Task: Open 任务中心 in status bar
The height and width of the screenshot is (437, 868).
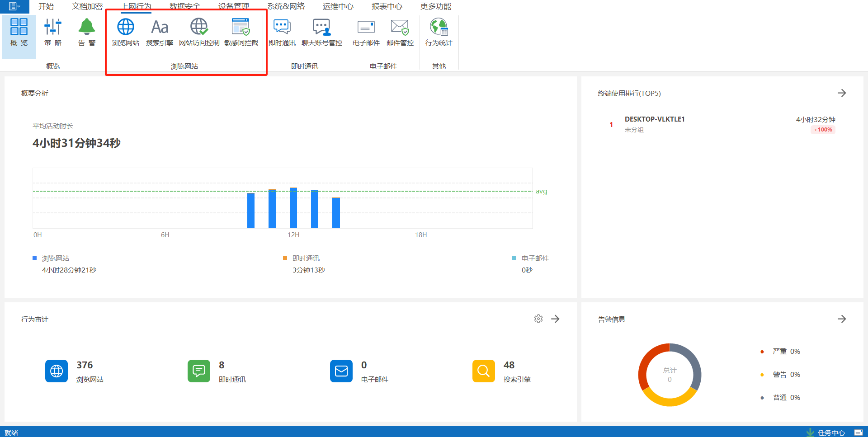Action: (x=826, y=432)
